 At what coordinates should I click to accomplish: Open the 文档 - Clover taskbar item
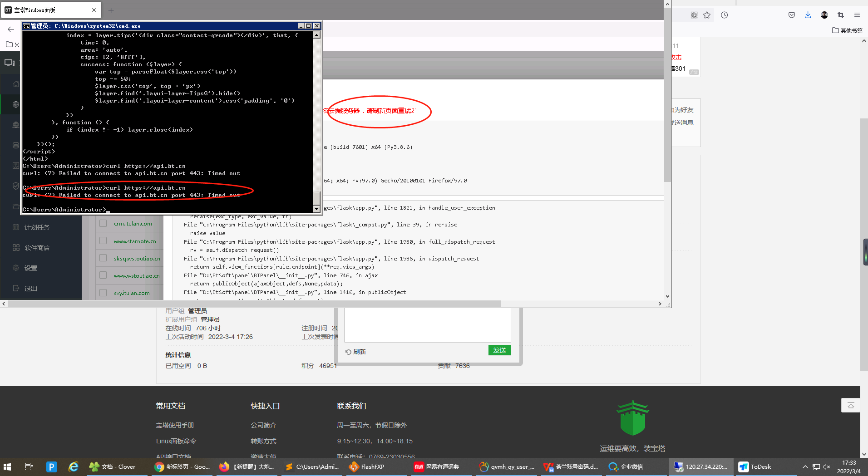(117, 466)
